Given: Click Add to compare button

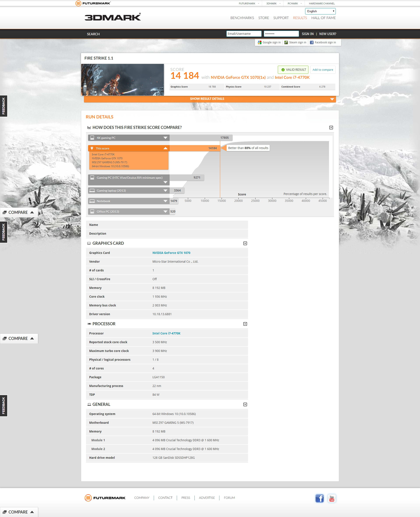Looking at the screenshot, I should 322,70.
